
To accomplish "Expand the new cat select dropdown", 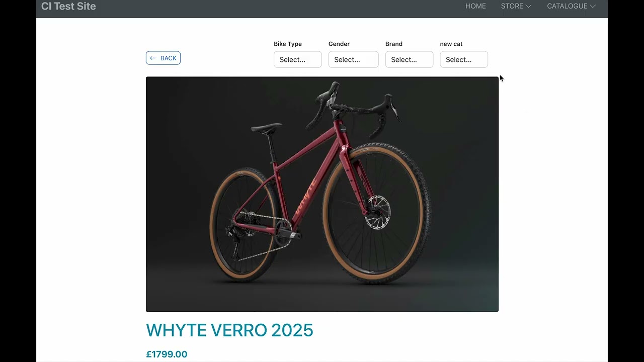I will [x=464, y=59].
